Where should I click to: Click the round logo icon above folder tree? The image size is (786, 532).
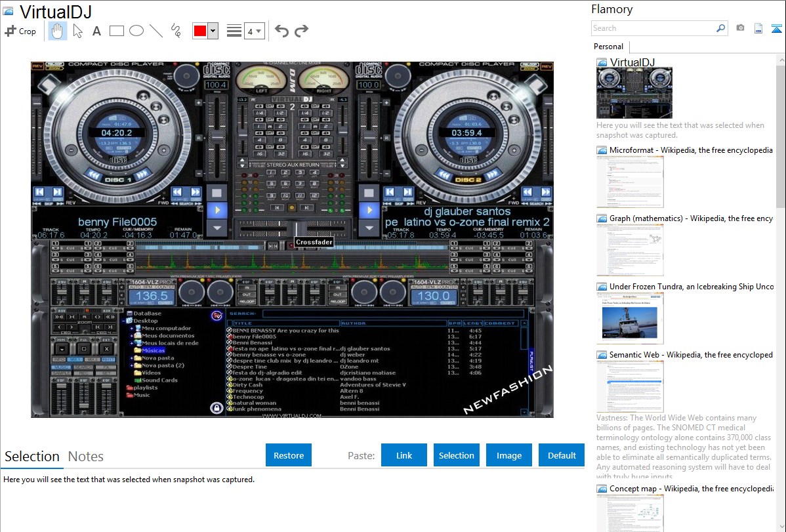217,316
